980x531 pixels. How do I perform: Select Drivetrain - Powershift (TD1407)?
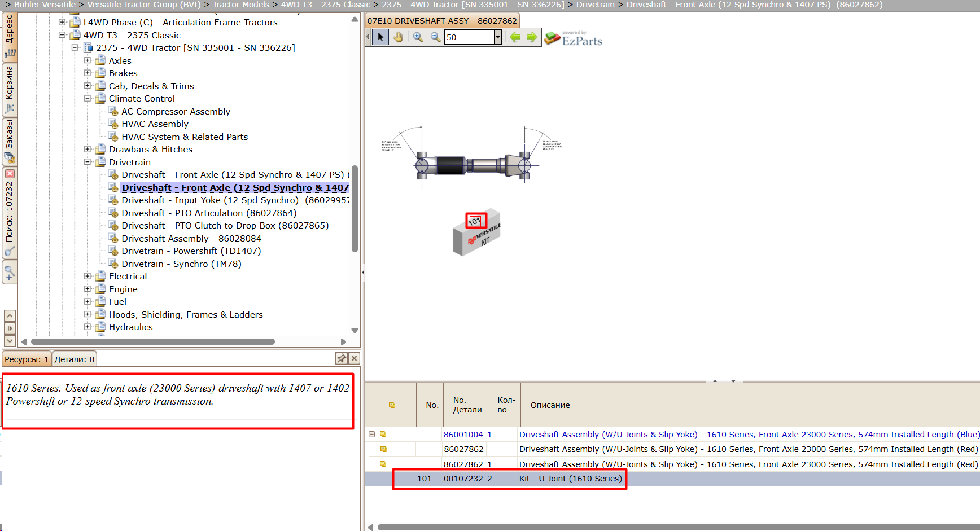(x=191, y=251)
